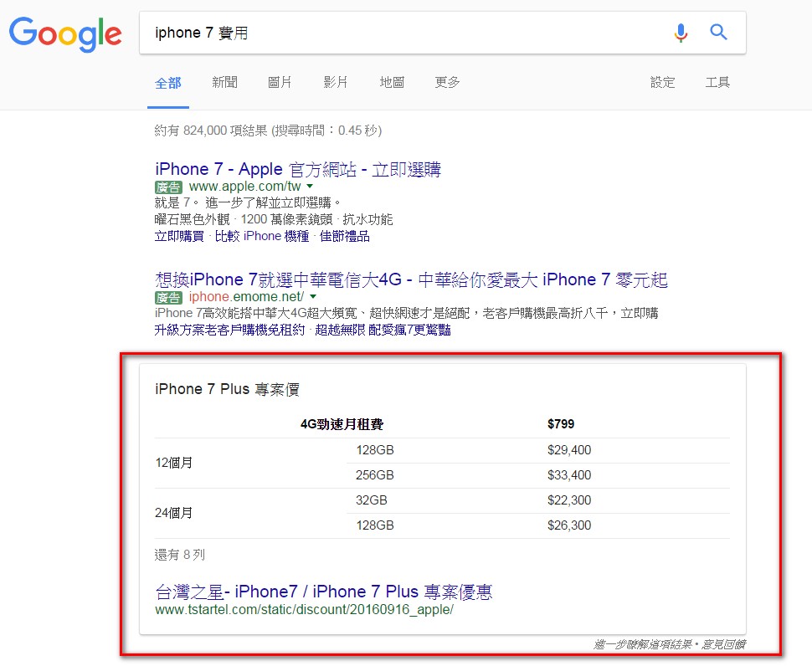Click the www.tstartel.com URL text
This screenshot has width=812, height=666.
[x=304, y=610]
